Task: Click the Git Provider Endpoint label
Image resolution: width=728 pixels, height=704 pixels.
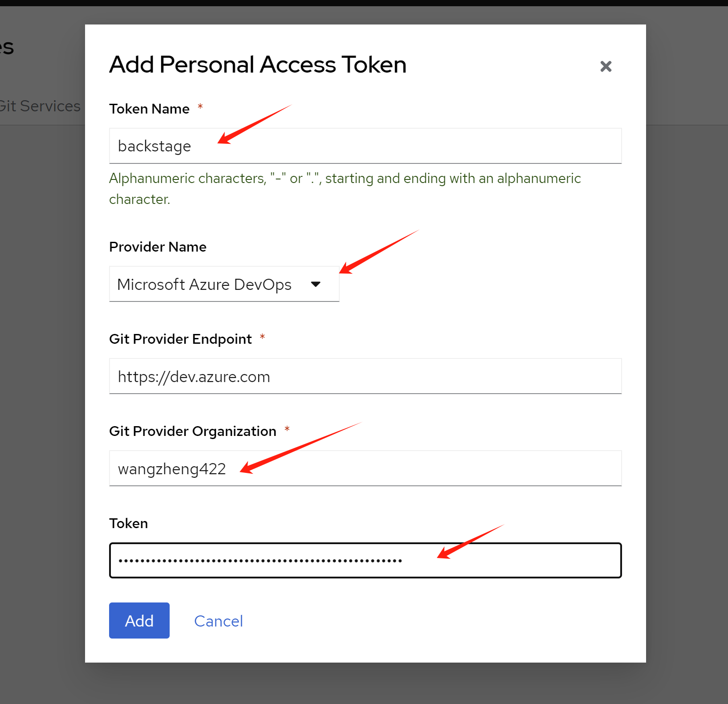Action: [180, 339]
